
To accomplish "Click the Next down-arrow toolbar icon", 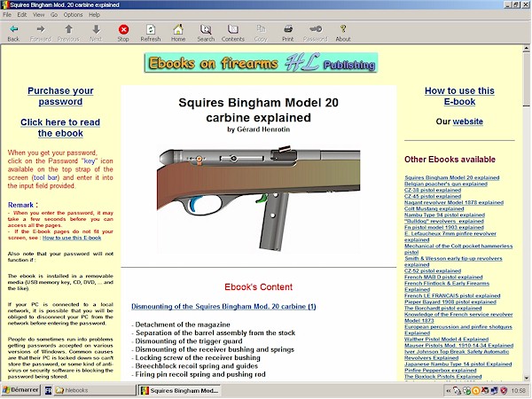I will 96,29.
